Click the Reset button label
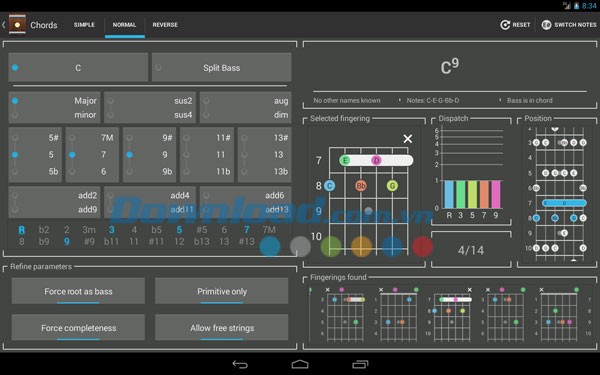Viewport: 600px width, 375px height. (x=521, y=24)
